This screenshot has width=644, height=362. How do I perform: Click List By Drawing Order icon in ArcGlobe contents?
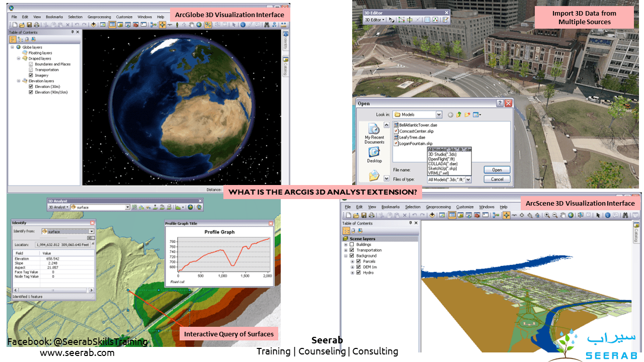[13, 39]
